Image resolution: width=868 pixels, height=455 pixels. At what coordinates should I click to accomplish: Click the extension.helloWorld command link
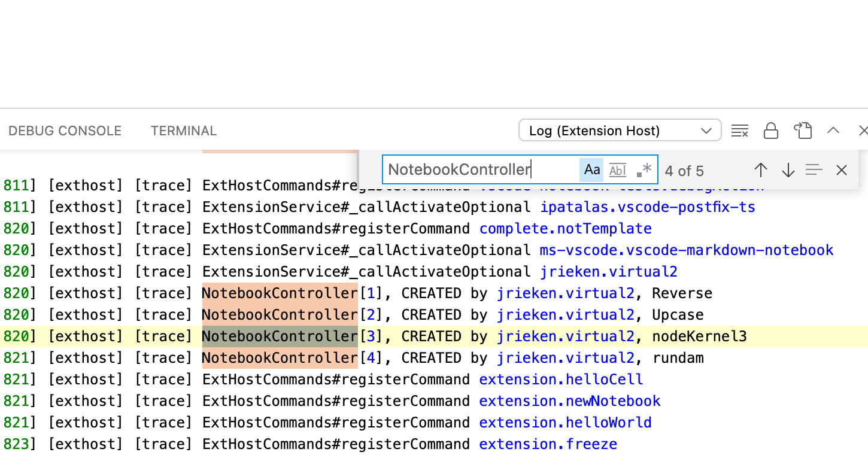point(565,422)
